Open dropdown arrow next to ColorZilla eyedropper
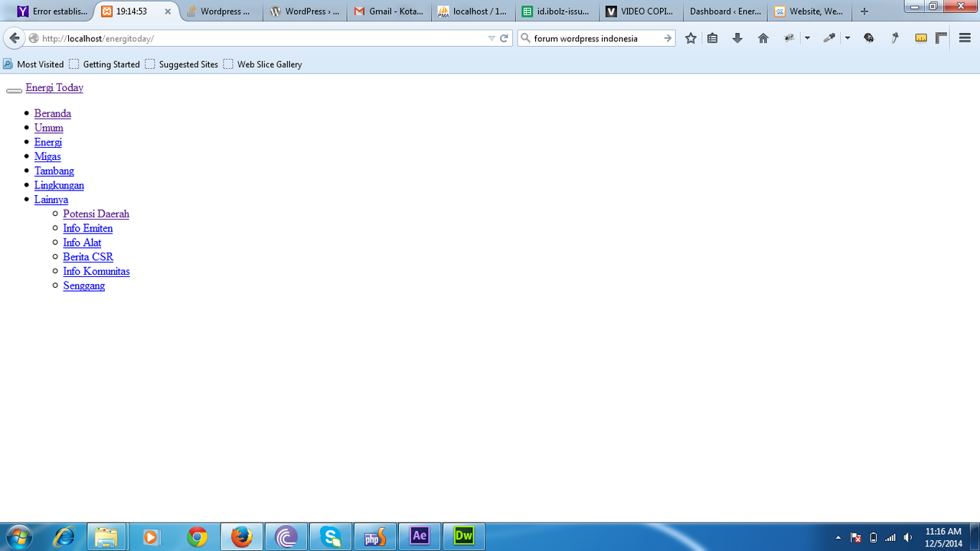Screen dimensions: 980x551 pyautogui.click(x=847, y=38)
